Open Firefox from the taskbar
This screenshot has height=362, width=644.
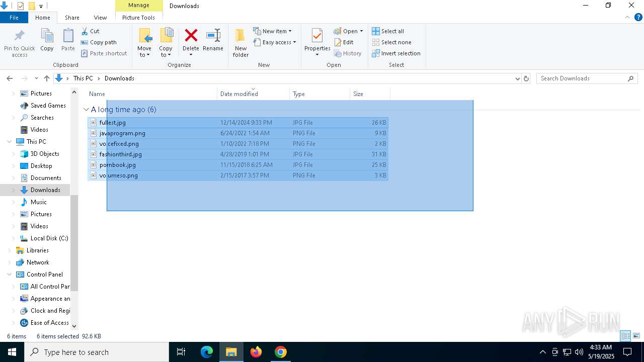pyautogui.click(x=256, y=352)
